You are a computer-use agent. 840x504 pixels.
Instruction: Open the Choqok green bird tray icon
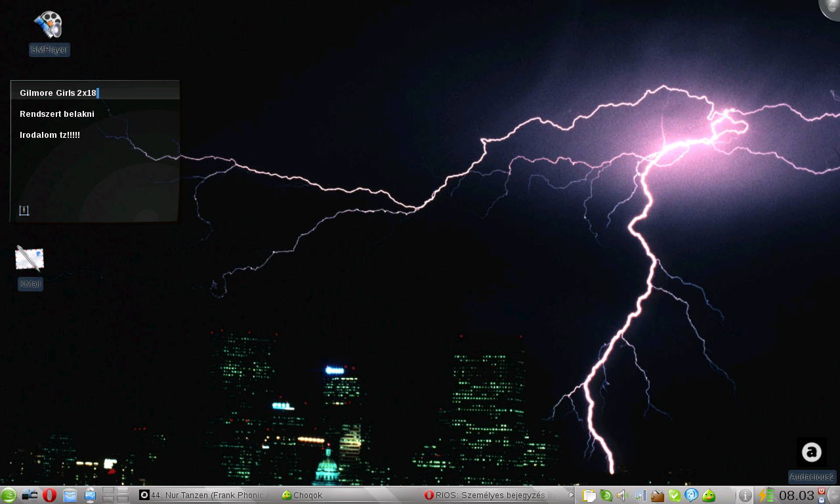click(709, 495)
